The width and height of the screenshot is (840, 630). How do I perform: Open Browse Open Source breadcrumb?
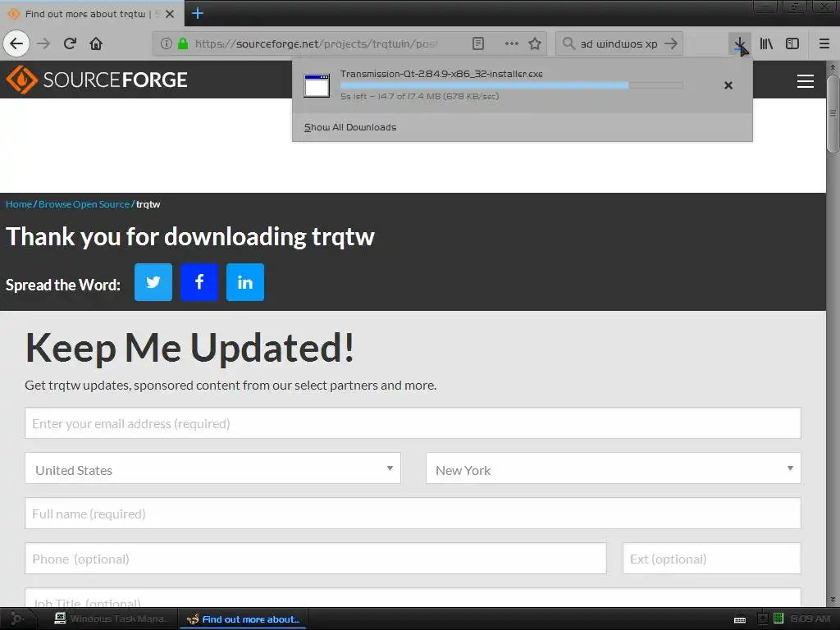click(84, 204)
